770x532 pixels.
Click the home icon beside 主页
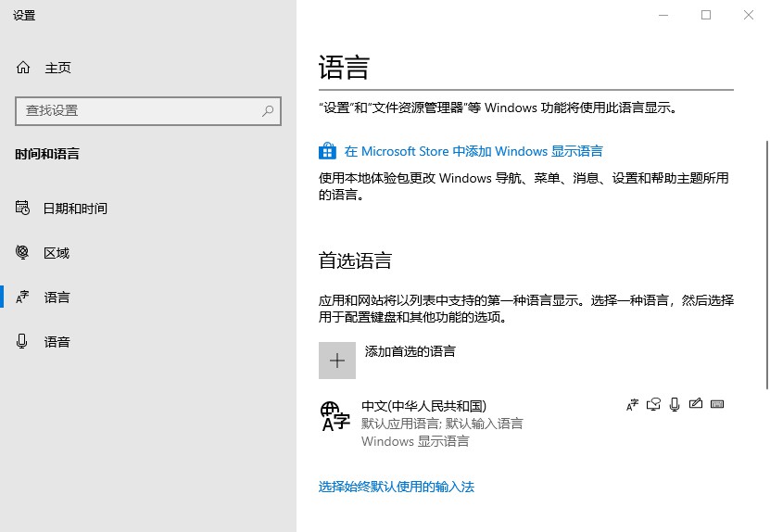tap(23, 68)
